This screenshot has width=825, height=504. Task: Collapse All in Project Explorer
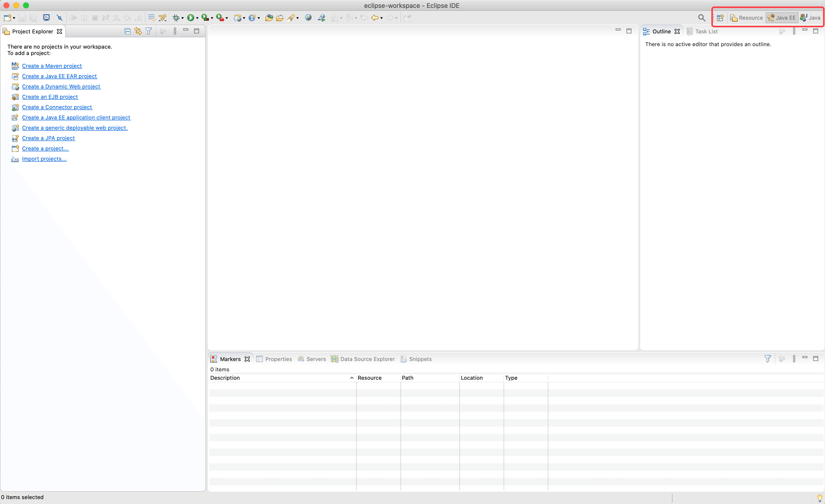click(128, 31)
